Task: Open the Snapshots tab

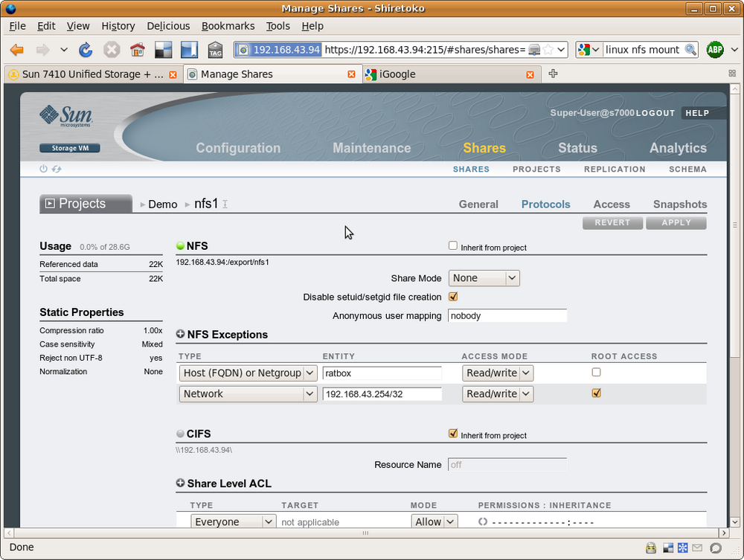Action: (x=680, y=205)
